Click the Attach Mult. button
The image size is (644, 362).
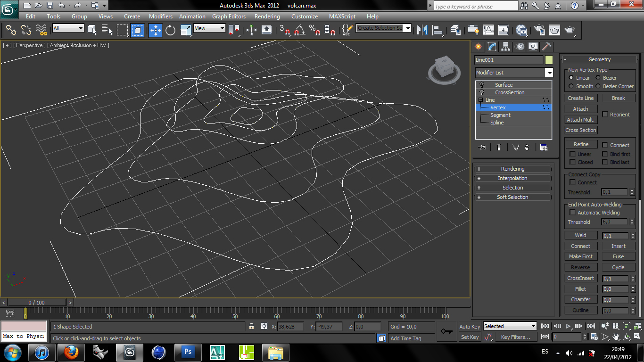pyautogui.click(x=580, y=119)
